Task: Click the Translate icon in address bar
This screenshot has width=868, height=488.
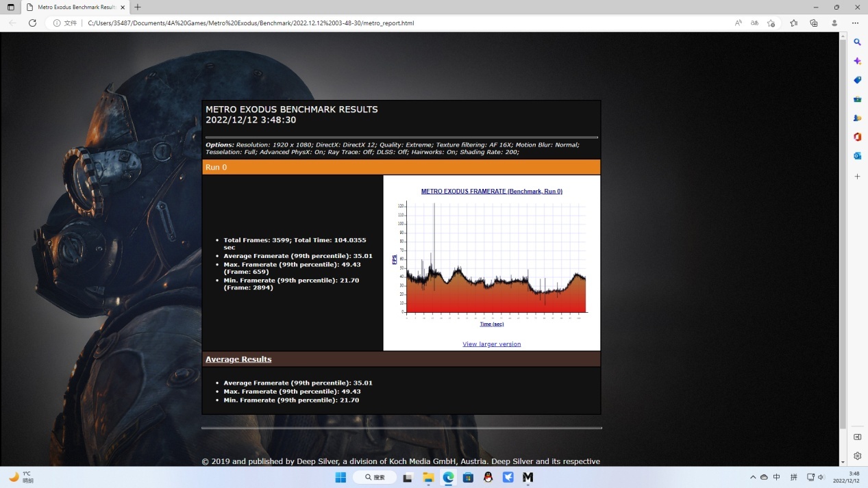Action: click(754, 23)
